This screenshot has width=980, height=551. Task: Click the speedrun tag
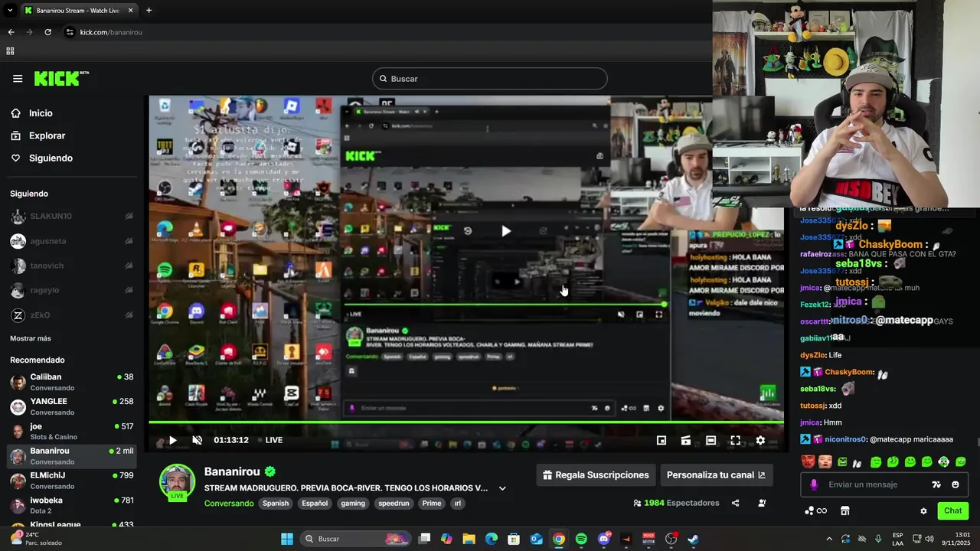point(394,504)
